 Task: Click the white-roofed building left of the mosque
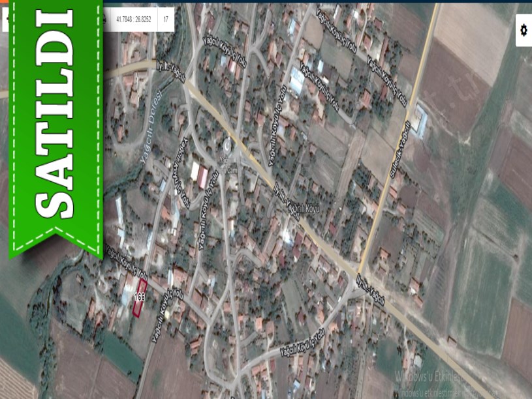[x=195, y=171]
